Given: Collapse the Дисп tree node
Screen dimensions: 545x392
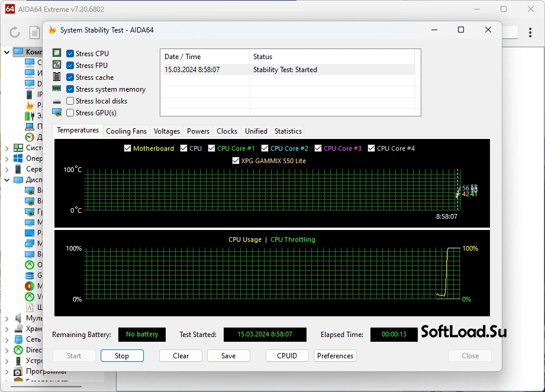Looking at the screenshot, I should (x=7, y=180).
